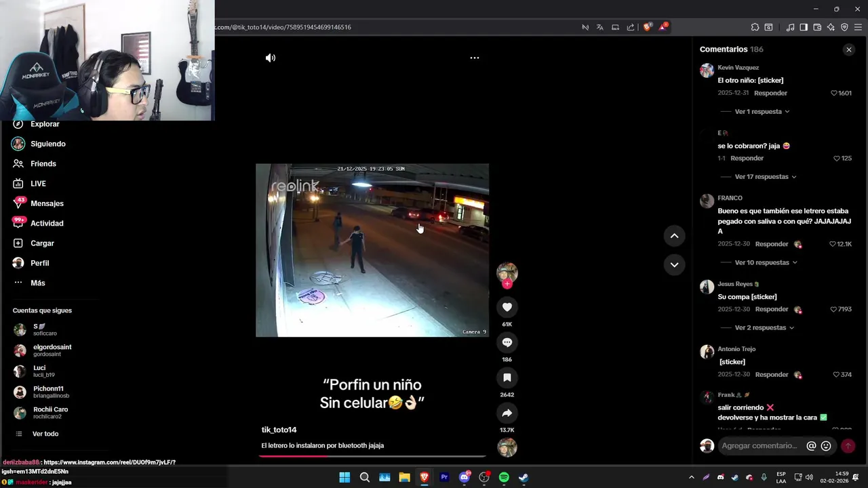
Task: Open Brave Rewards triangle icon
Action: tap(662, 27)
